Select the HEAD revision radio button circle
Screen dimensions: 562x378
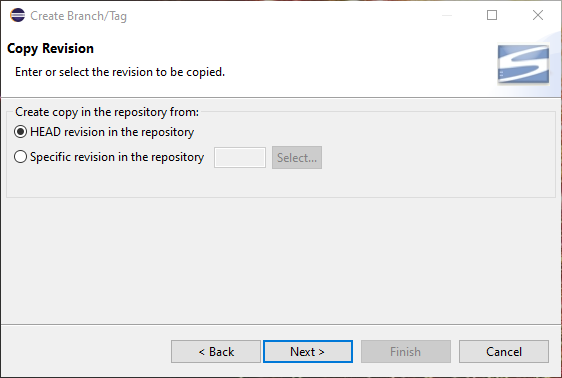[x=20, y=132]
